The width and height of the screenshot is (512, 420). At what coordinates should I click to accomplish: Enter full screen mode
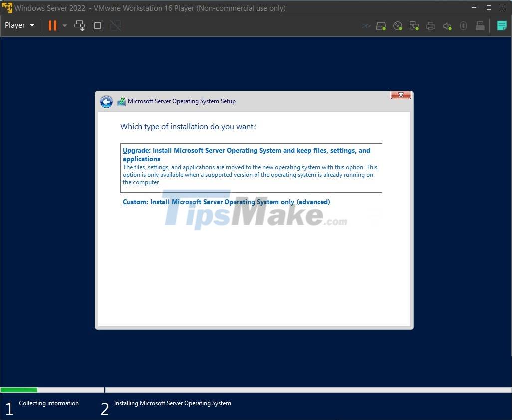[97, 25]
